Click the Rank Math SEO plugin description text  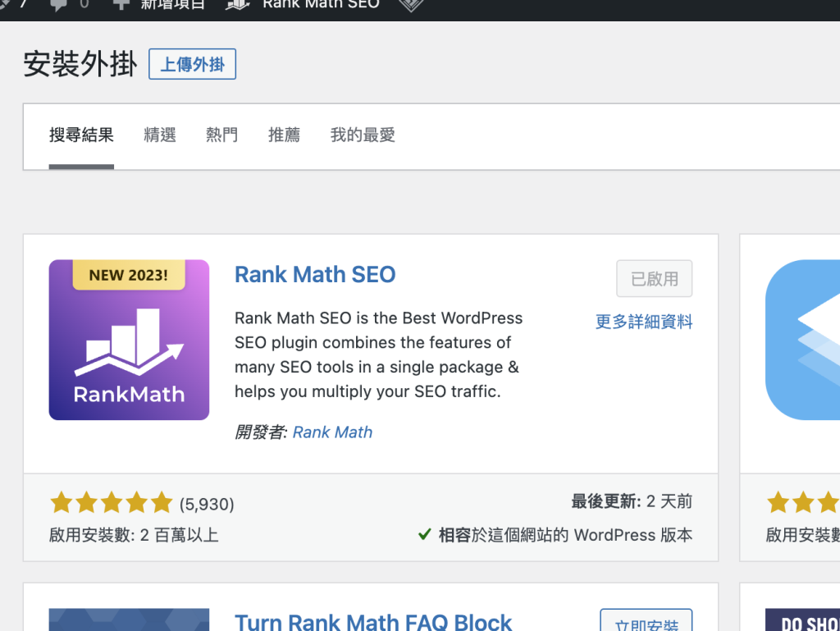[378, 354]
